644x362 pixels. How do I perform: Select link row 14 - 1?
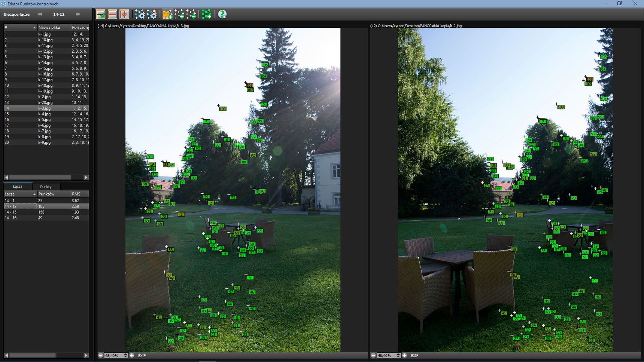[46, 200]
